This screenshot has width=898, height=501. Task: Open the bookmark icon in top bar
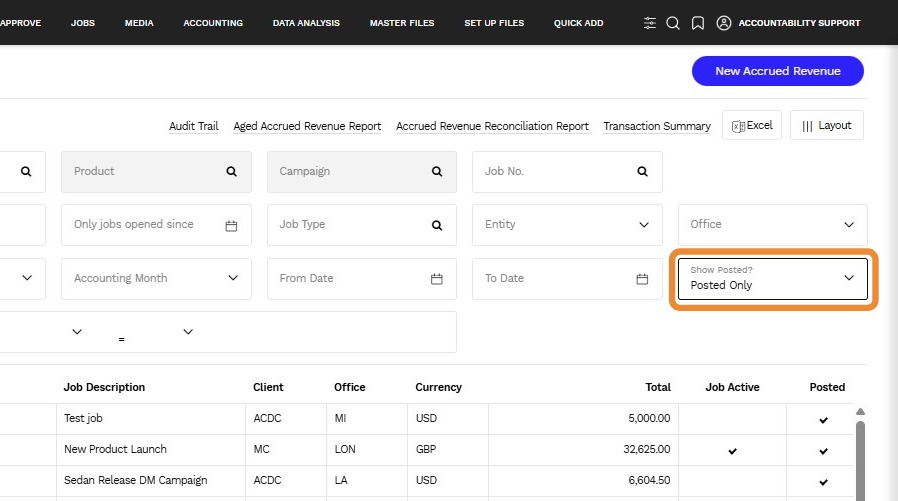pyautogui.click(x=698, y=23)
